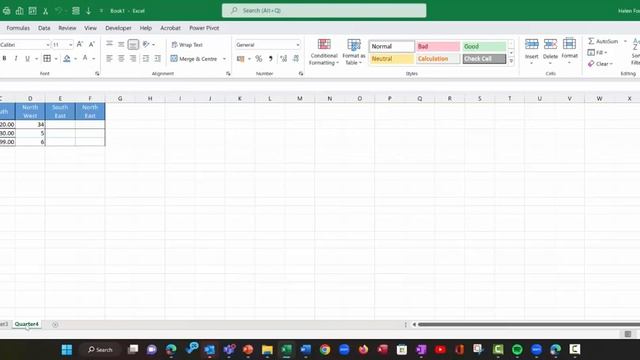This screenshot has height=360, width=640.
Task: Open the number format General dropdown
Action: click(x=298, y=45)
